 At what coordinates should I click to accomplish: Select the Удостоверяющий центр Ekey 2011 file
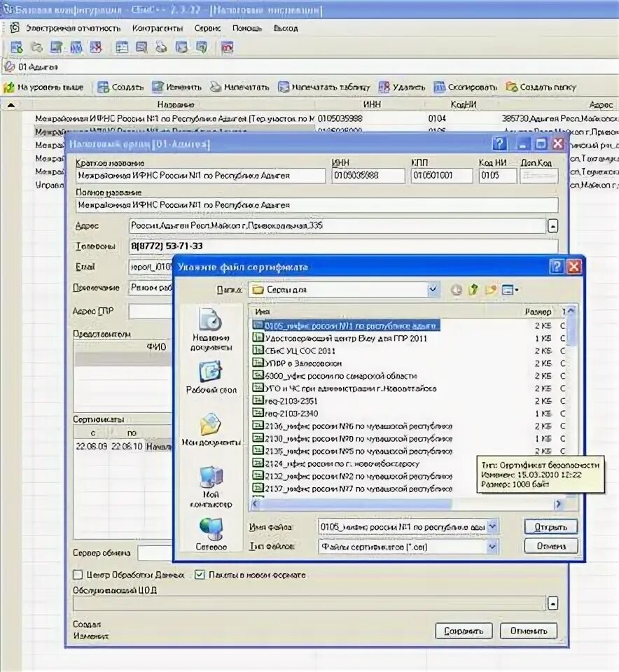(340, 338)
